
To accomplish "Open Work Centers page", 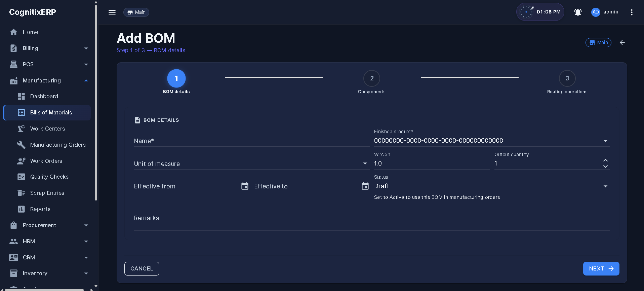I will pyautogui.click(x=47, y=129).
